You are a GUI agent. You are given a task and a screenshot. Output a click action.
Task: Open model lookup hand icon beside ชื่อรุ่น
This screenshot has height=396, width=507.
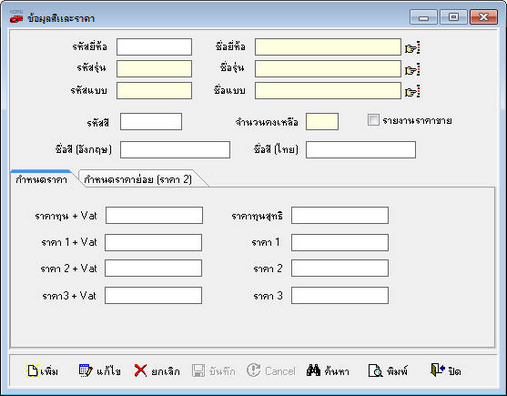coord(412,70)
